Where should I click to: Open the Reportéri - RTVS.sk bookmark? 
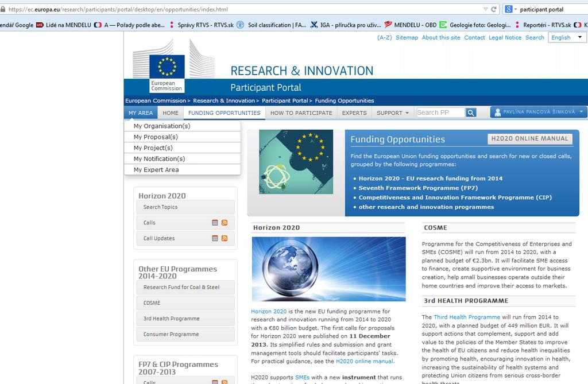click(543, 25)
